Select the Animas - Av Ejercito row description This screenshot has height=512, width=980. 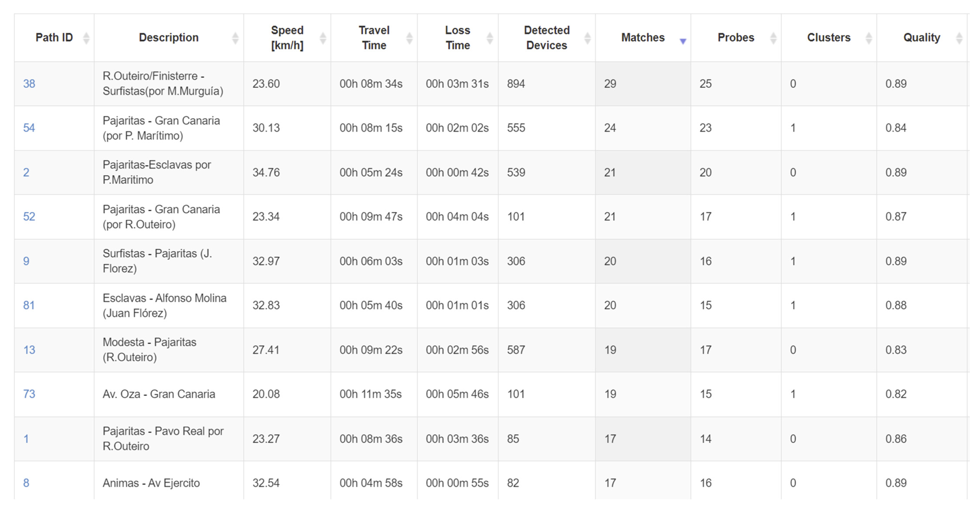pyautogui.click(x=151, y=483)
